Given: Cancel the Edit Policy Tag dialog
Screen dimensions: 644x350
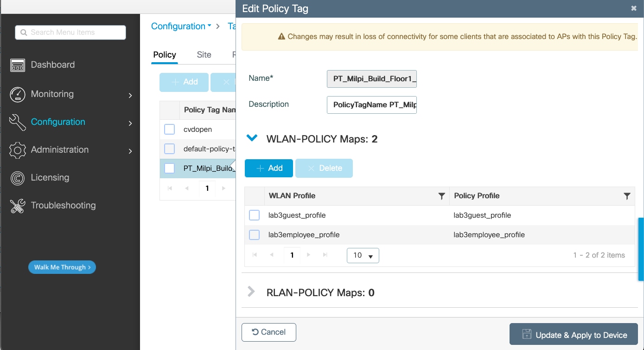Looking at the screenshot, I should click(x=269, y=332).
